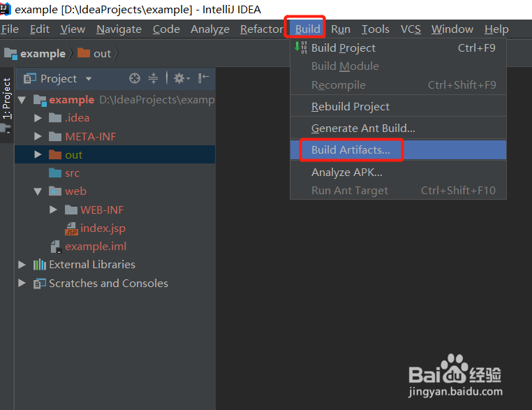Click the .idea folder icon
The image size is (532, 410).
pos(55,118)
